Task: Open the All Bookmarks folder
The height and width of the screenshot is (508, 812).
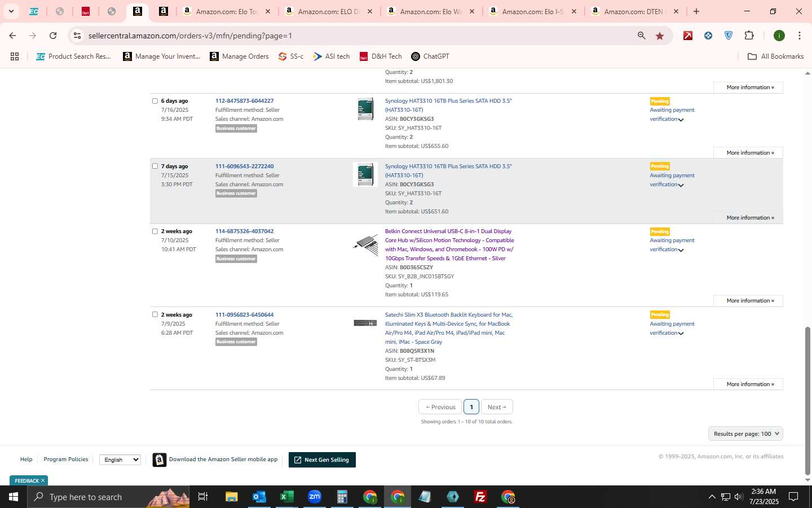Action: 775,56
